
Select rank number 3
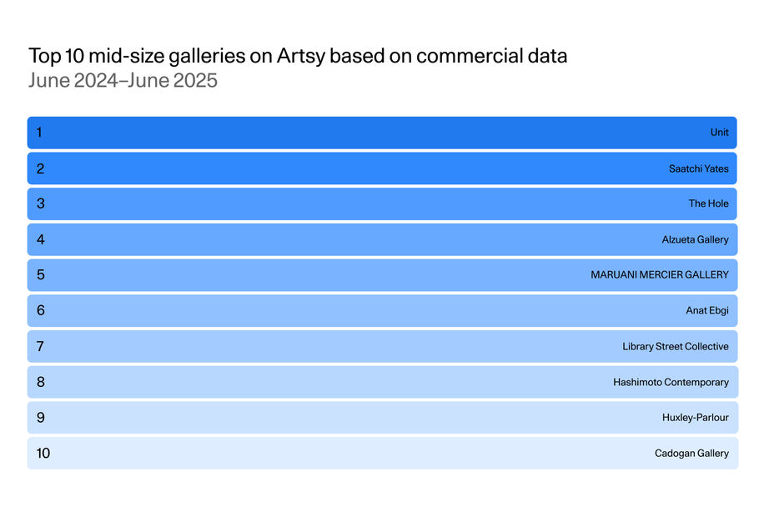point(40,203)
